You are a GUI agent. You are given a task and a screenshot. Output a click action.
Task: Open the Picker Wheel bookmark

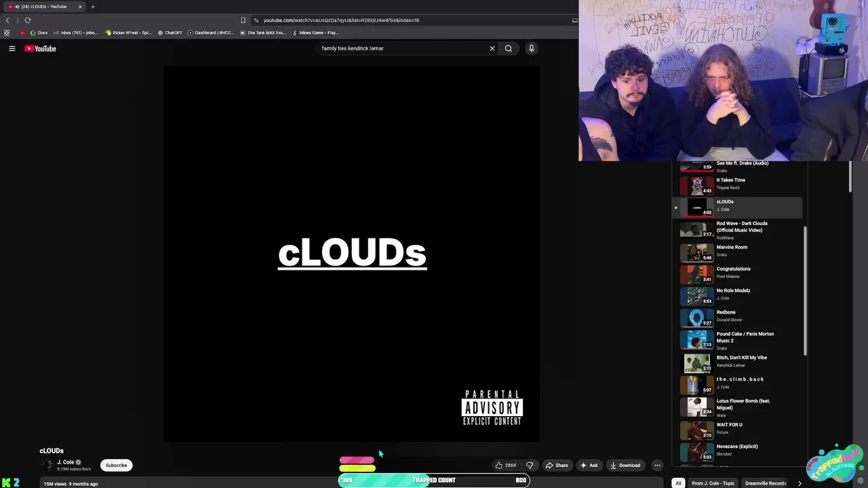tap(128, 33)
